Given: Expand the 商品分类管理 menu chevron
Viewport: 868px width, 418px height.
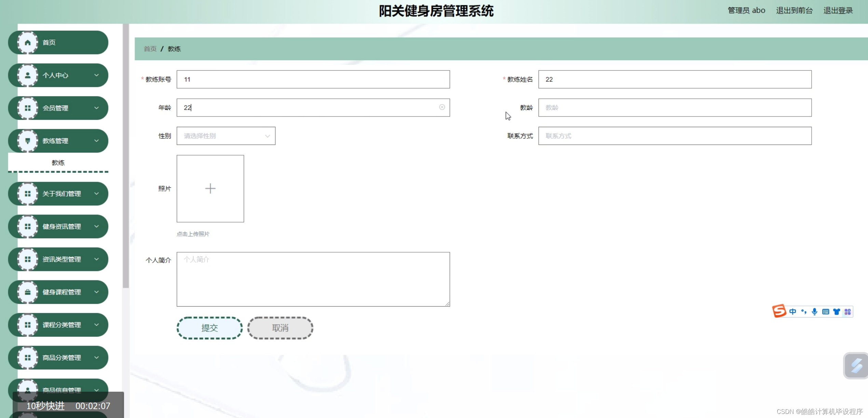Looking at the screenshot, I should (x=97, y=358).
